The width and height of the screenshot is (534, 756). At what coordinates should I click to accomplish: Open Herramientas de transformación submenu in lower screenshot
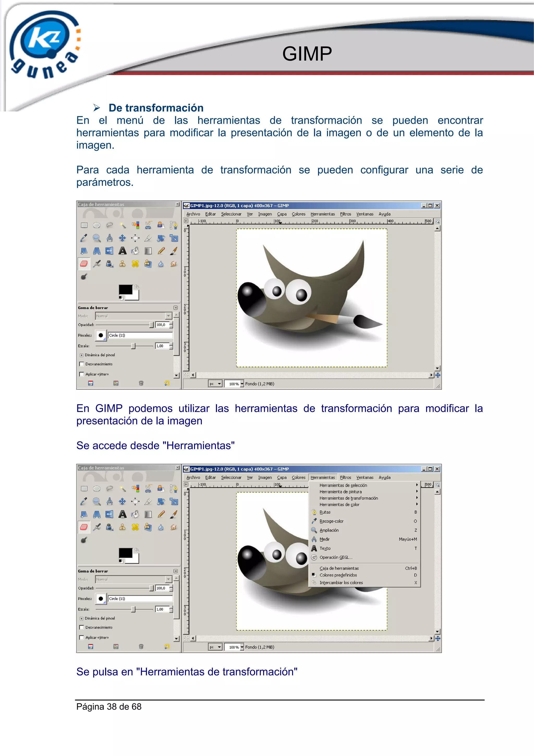365,498
